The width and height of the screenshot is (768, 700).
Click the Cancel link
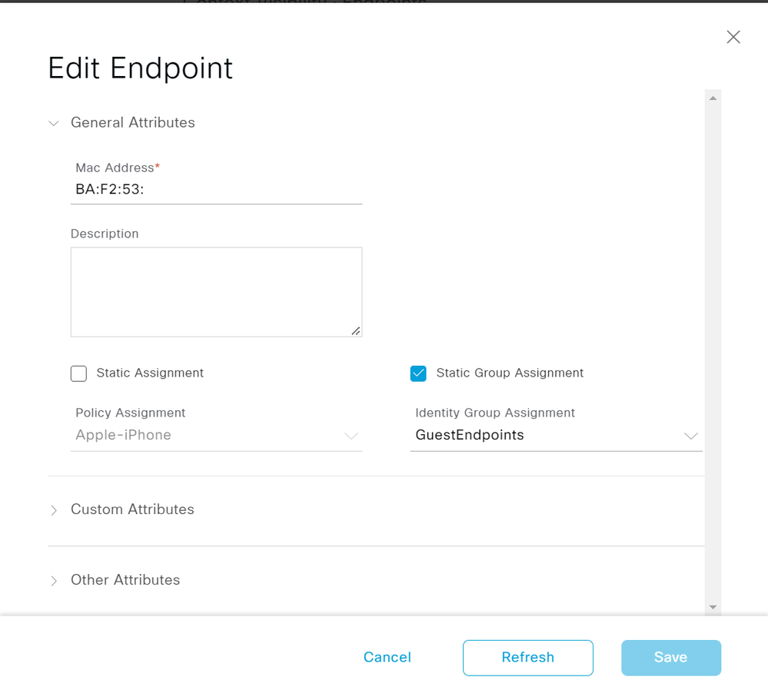[387, 657]
